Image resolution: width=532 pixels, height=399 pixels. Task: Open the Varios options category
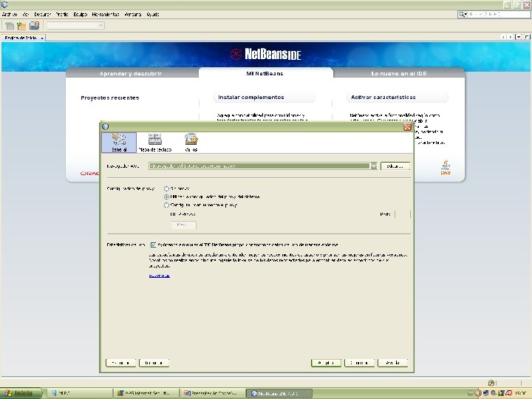click(x=191, y=143)
